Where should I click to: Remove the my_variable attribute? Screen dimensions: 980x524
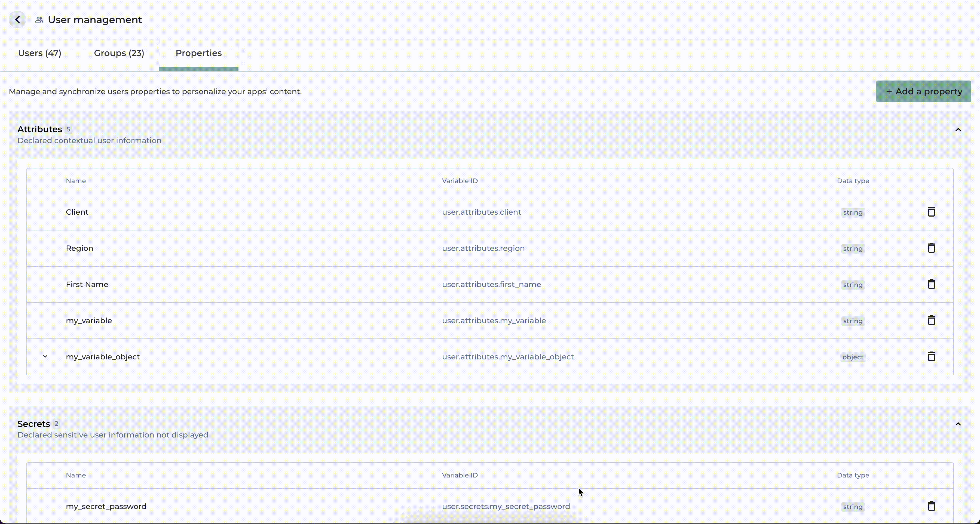click(931, 320)
